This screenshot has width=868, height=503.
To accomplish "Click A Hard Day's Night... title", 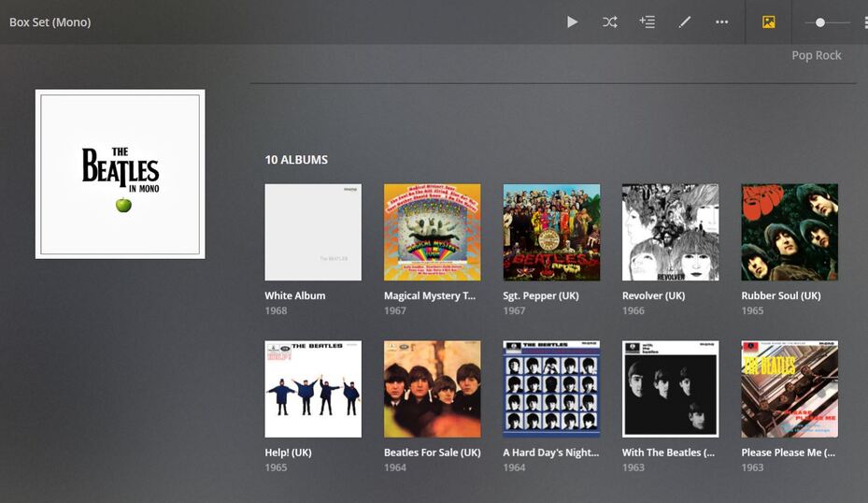I will click(x=551, y=453).
